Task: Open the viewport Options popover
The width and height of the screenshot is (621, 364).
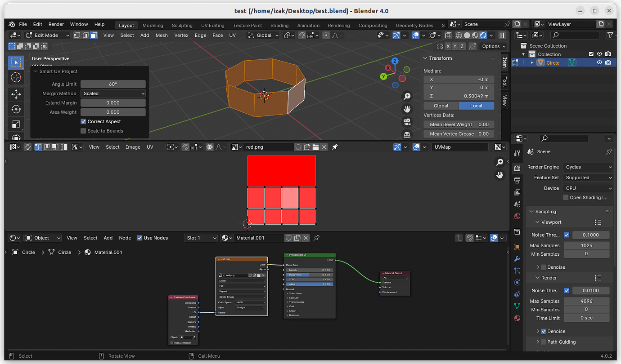Action: coord(494,46)
